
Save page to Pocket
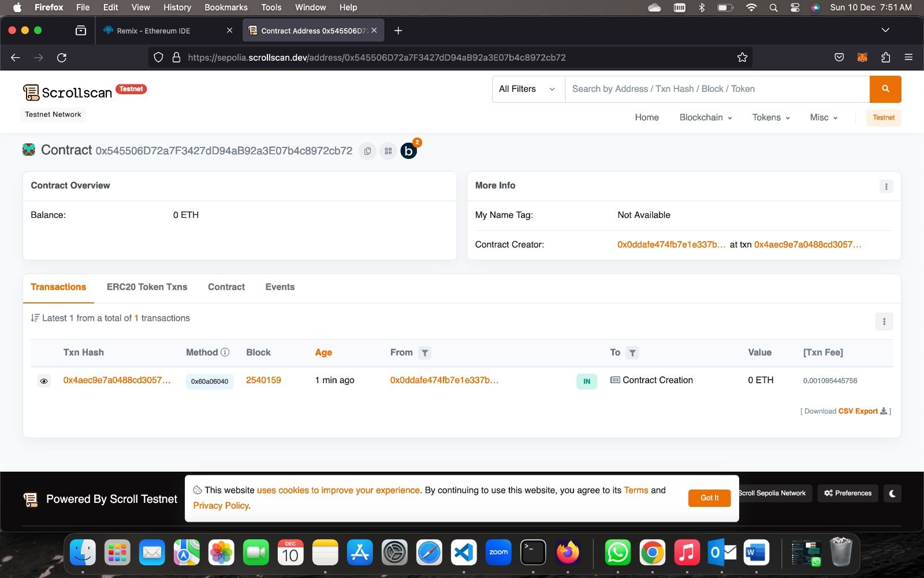click(x=839, y=57)
